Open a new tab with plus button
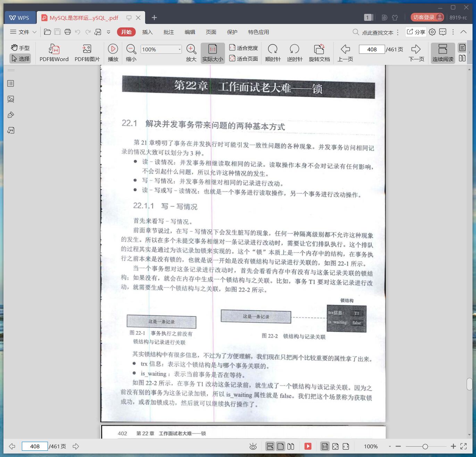476x457 pixels. coord(155,17)
